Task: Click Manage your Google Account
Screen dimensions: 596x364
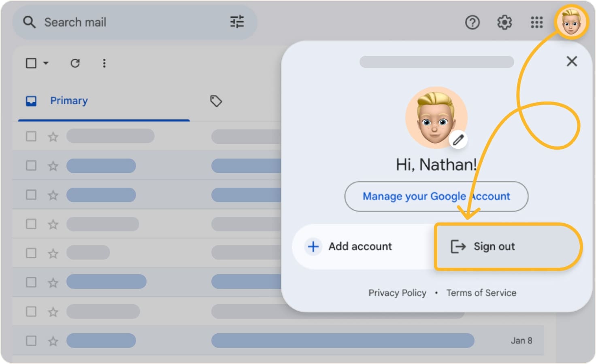Action: [x=436, y=197]
